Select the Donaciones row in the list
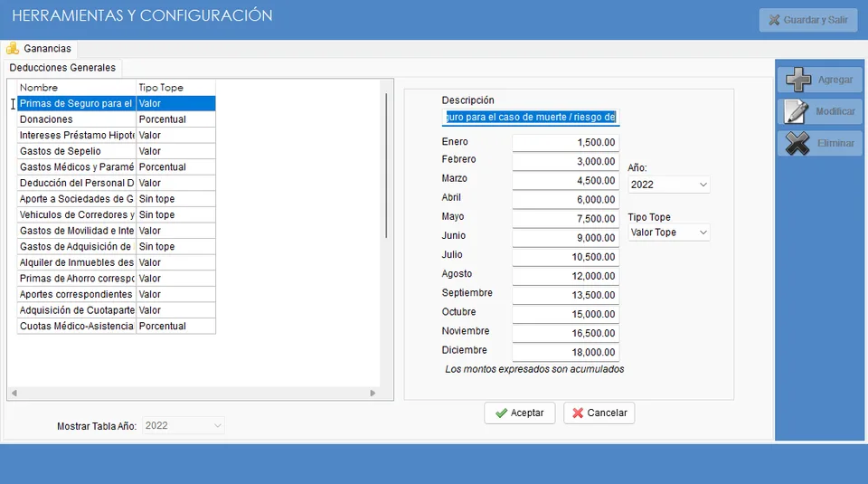868x484 pixels. click(117, 119)
